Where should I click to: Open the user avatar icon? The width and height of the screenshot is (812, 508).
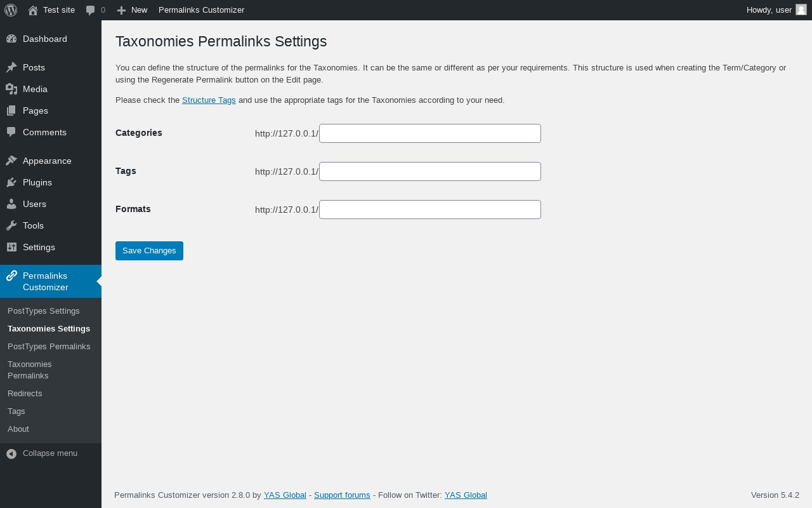point(801,10)
